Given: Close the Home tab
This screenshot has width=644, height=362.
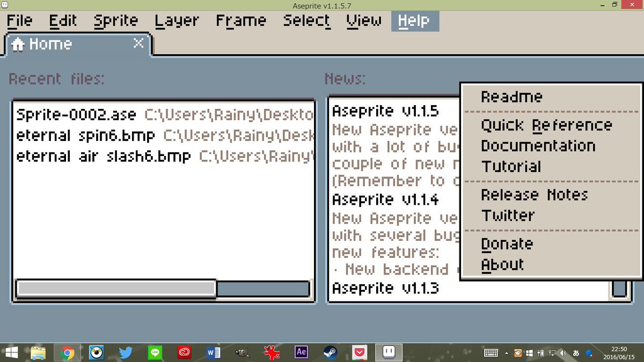Looking at the screenshot, I should (x=138, y=43).
